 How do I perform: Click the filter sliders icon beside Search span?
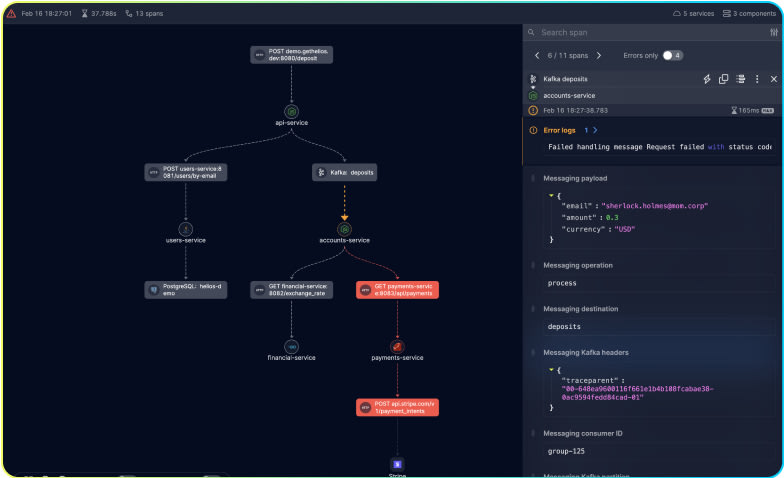pos(772,32)
